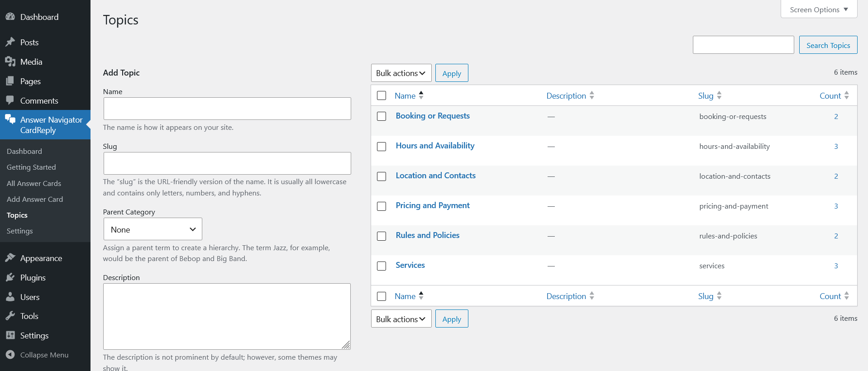Open All Answer Cards submenu item

pyautogui.click(x=34, y=183)
